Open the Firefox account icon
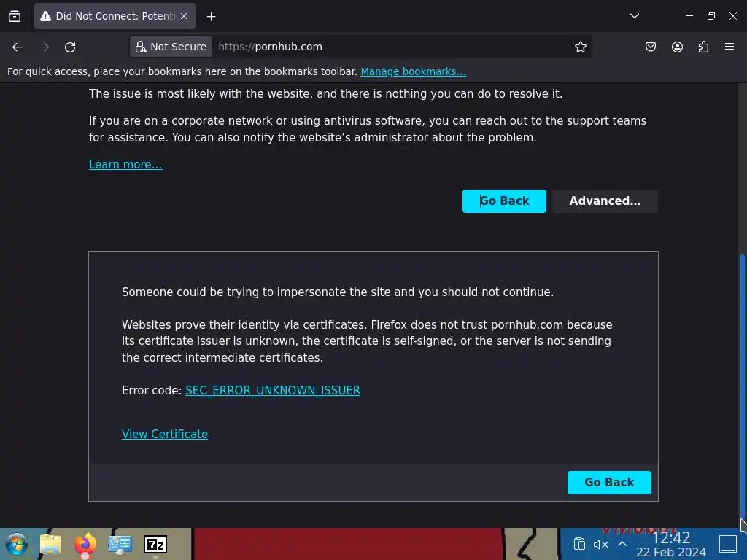 coord(677,47)
